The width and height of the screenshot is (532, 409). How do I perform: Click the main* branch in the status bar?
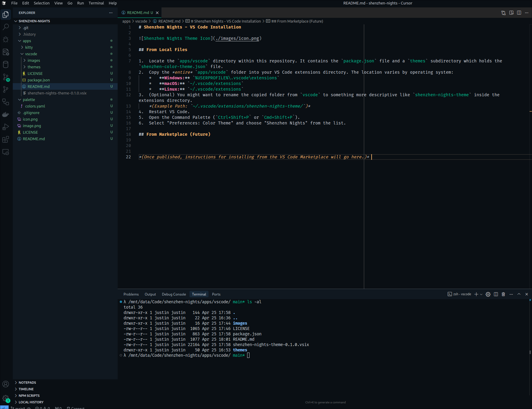point(18,408)
